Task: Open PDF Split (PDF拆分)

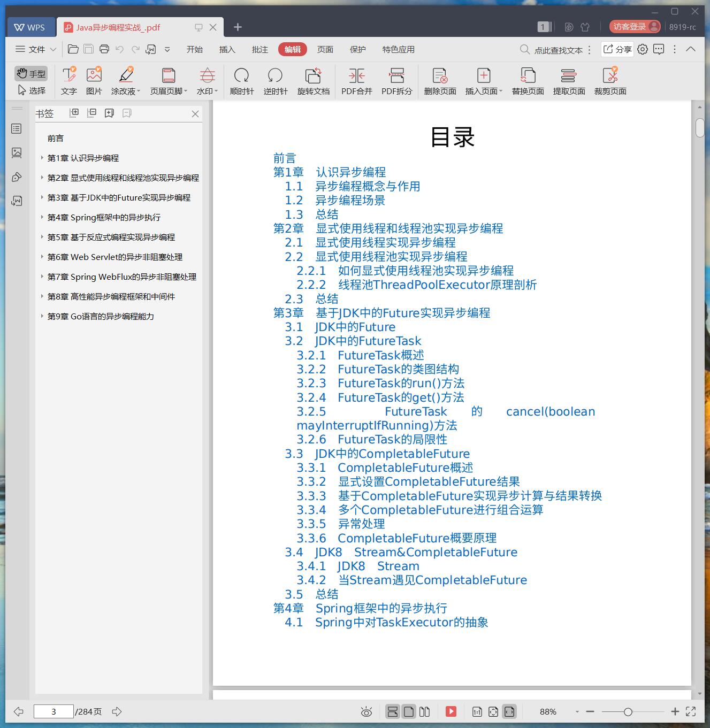Action: [397, 81]
